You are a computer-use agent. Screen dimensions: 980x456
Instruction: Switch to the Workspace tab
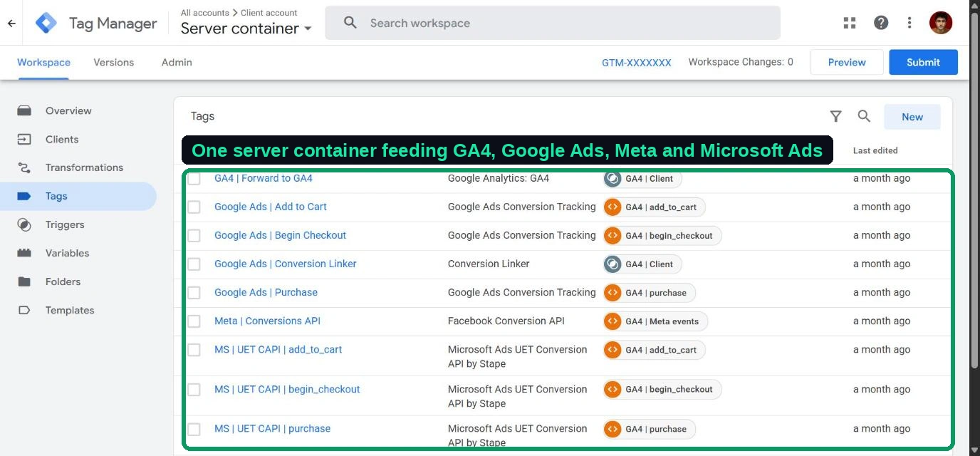(43, 62)
